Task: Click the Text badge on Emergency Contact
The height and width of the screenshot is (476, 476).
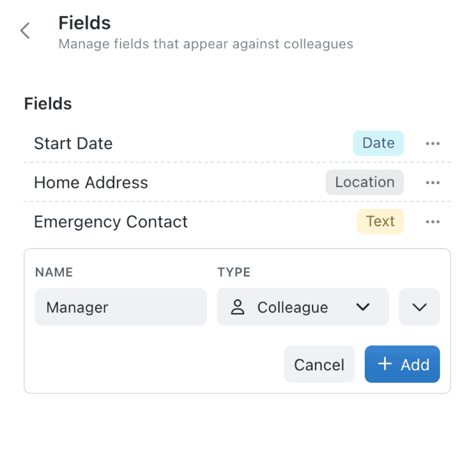Action: click(x=380, y=222)
